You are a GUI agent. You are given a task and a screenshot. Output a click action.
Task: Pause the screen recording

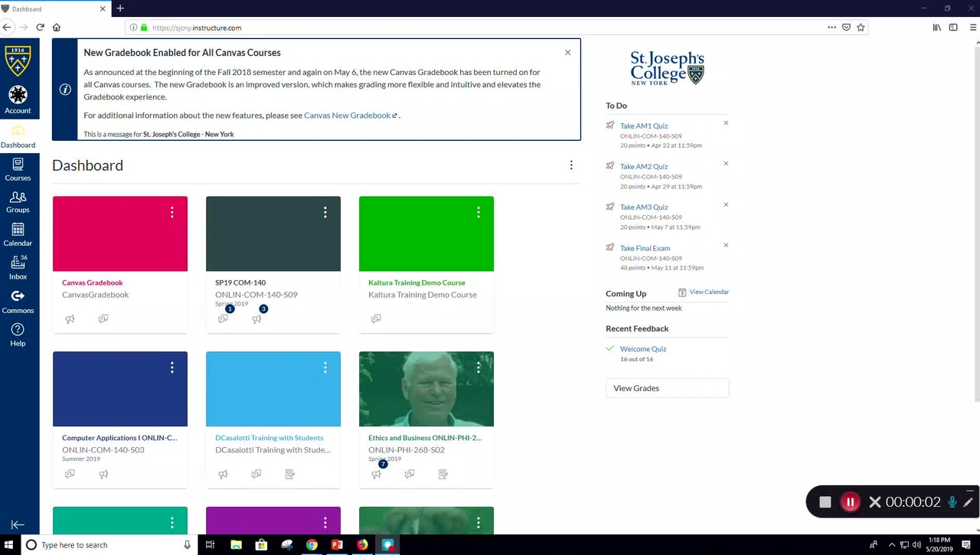click(850, 502)
